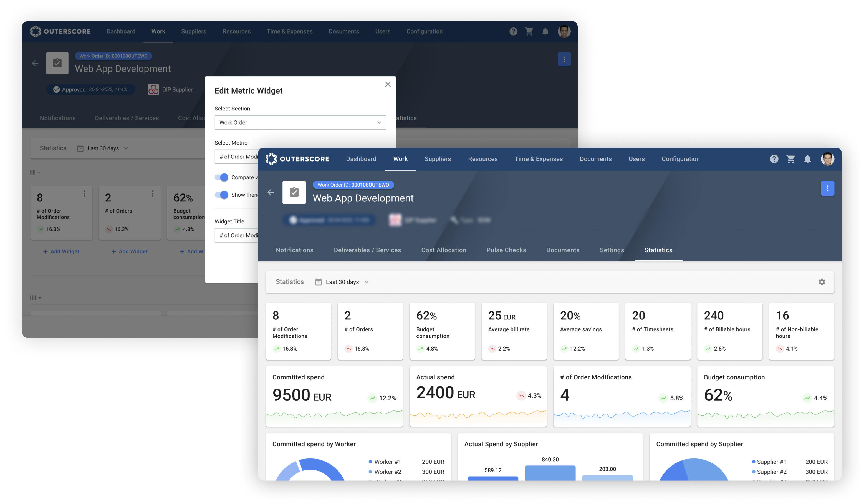Close the Edit Metric Widget dialog

click(388, 84)
